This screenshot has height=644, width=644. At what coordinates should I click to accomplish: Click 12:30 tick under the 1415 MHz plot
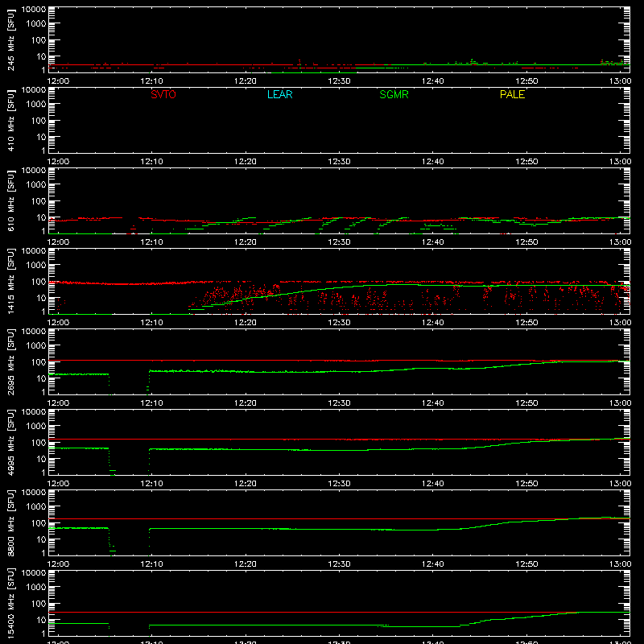pos(339,323)
